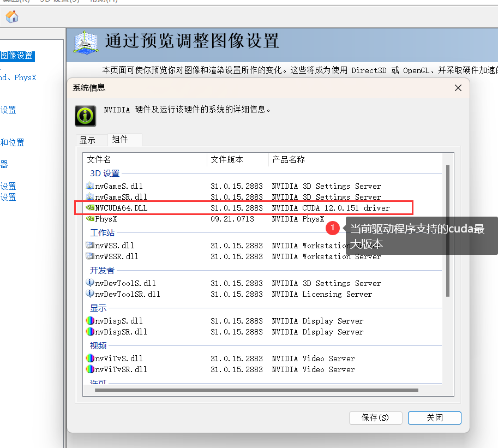Viewport: 498px width, 448px height.
Task: Select the nvViTvSR.dll file name
Action: (x=121, y=369)
